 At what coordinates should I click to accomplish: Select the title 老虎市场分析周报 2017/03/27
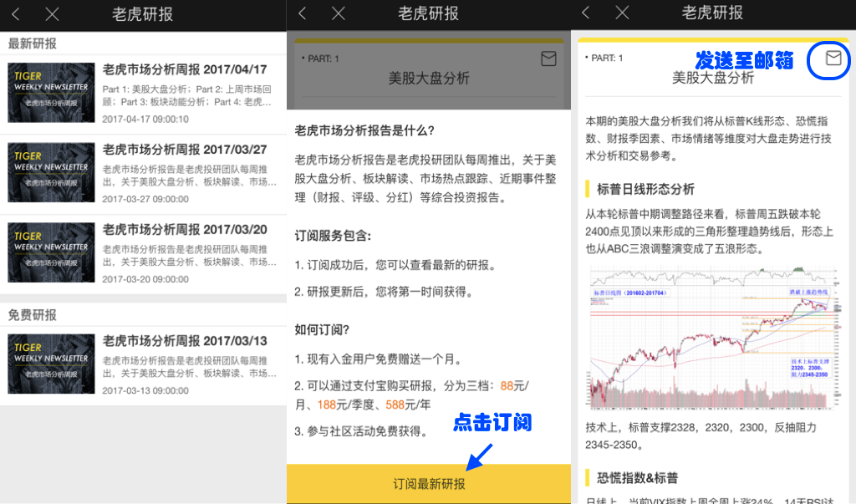(185, 150)
